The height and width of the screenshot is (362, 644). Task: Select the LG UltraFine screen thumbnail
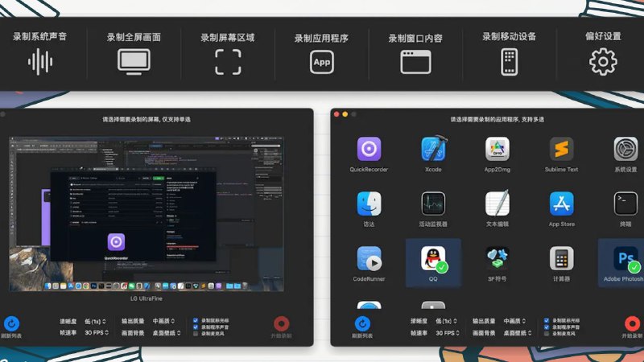coord(147,214)
